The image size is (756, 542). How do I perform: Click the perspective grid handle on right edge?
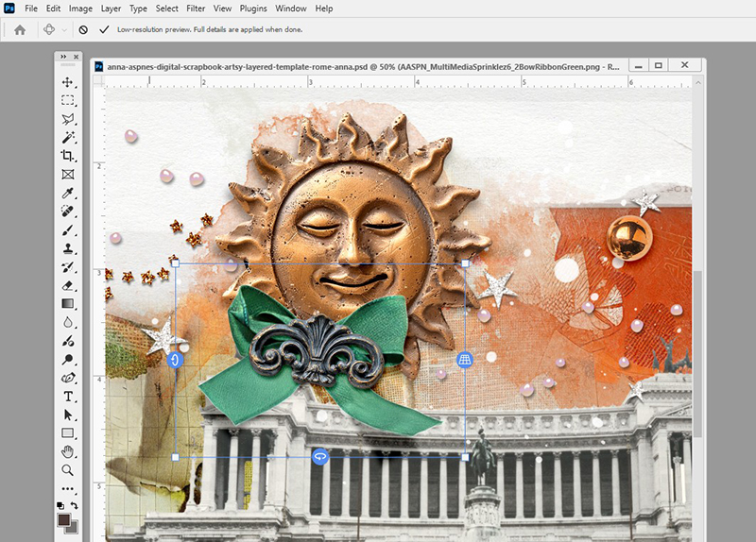coord(464,360)
